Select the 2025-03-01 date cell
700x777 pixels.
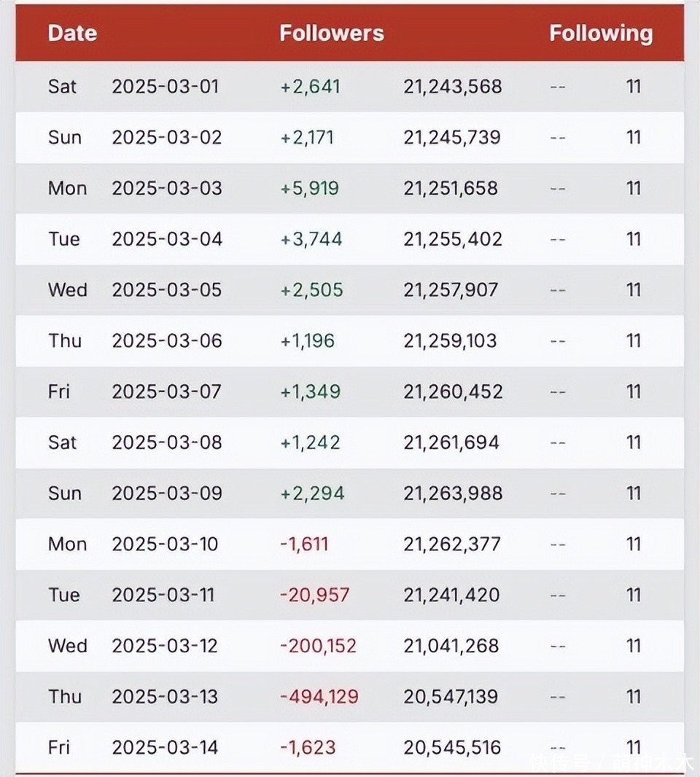coord(165,87)
